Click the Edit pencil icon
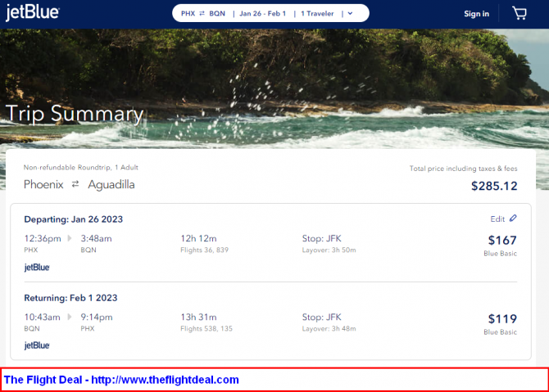 tap(513, 219)
